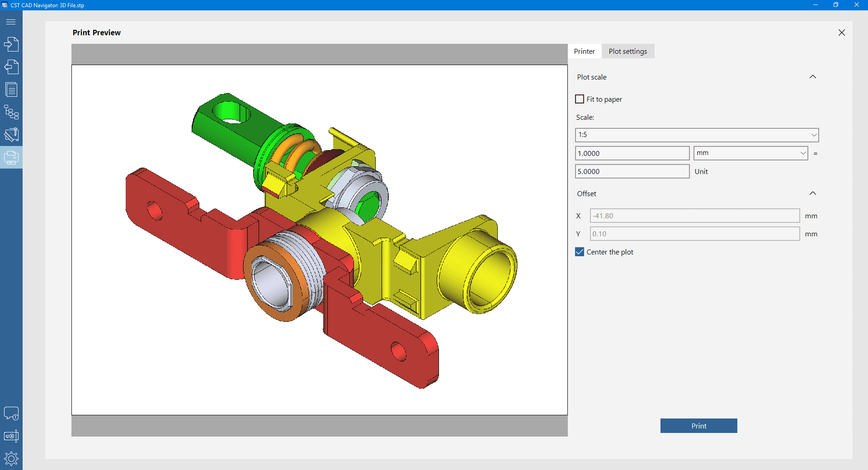
Task: Click the 5.0000 unit input field
Action: coord(632,171)
